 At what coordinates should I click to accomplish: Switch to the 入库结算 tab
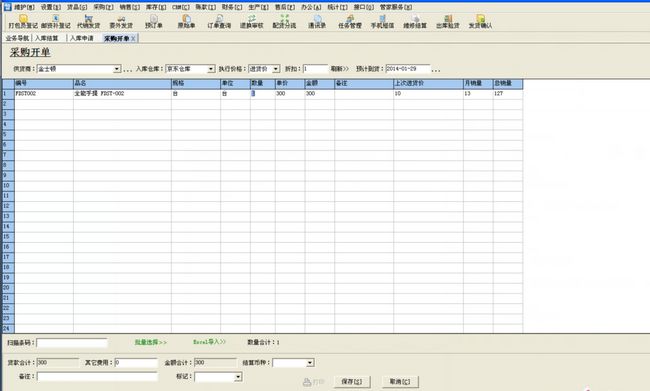tap(46, 38)
